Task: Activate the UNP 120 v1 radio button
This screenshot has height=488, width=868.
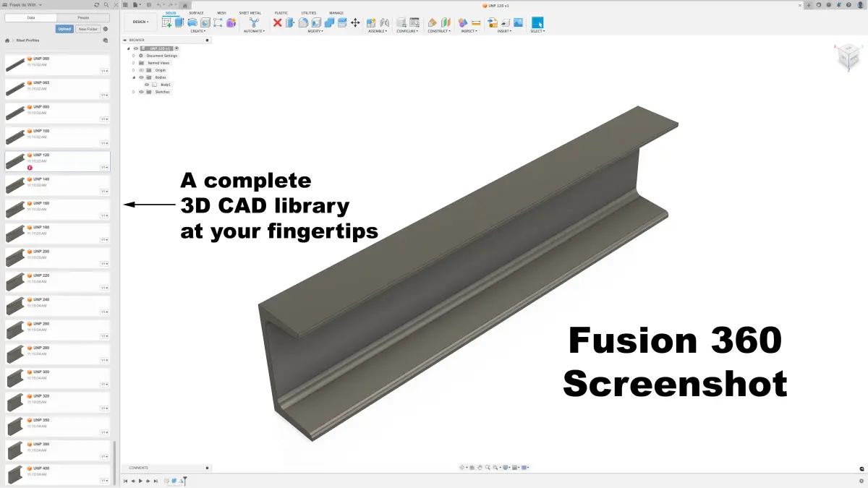Action: pyautogui.click(x=176, y=48)
